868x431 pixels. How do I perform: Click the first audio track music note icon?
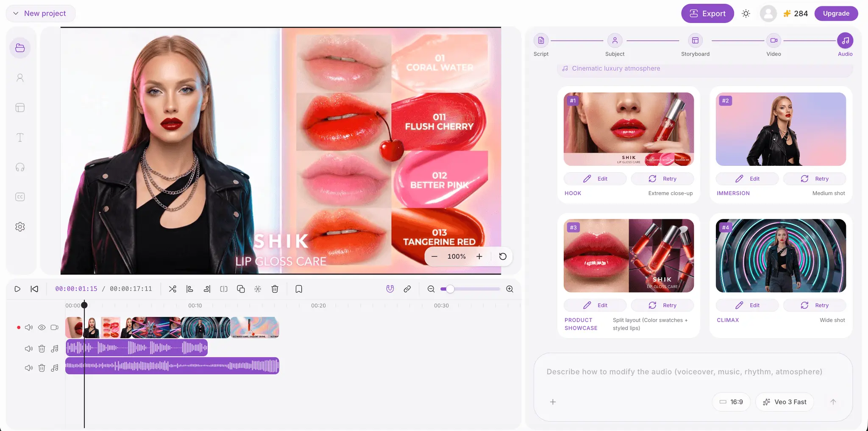pyautogui.click(x=55, y=349)
